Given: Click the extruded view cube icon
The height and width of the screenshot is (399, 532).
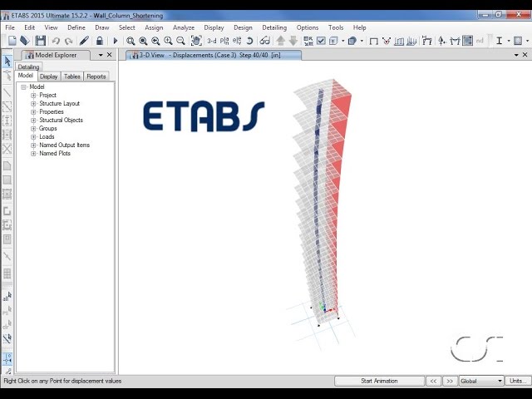Looking at the screenshot, I should click(352, 41).
